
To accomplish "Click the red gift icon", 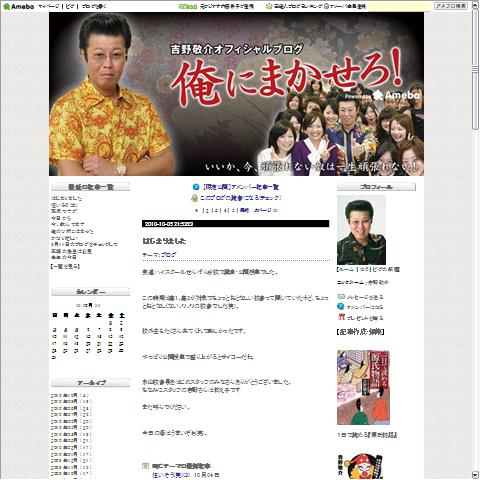I will pos(341,317).
